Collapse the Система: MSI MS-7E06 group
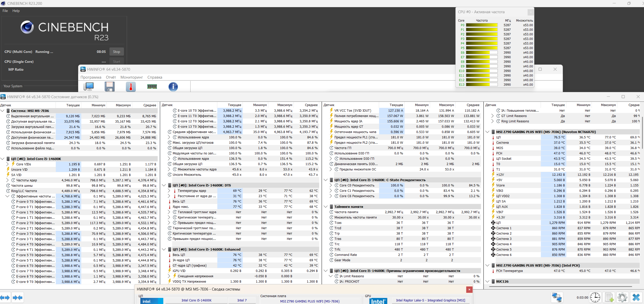Image resolution: width=644 pixels, height=304 pixels. click(3, 111)
